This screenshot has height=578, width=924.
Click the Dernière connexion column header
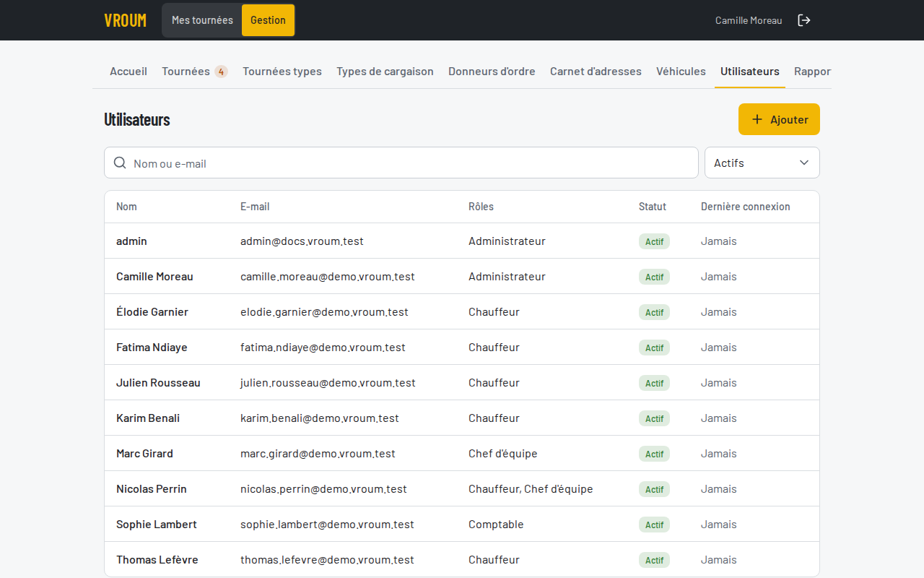pos(745,207)
